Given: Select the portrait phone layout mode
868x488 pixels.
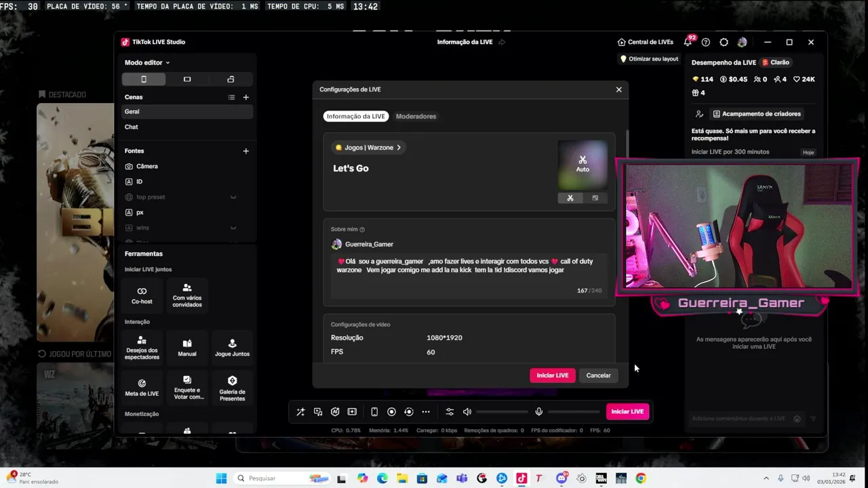Looking at the screenshot, I should coord(144,79).
